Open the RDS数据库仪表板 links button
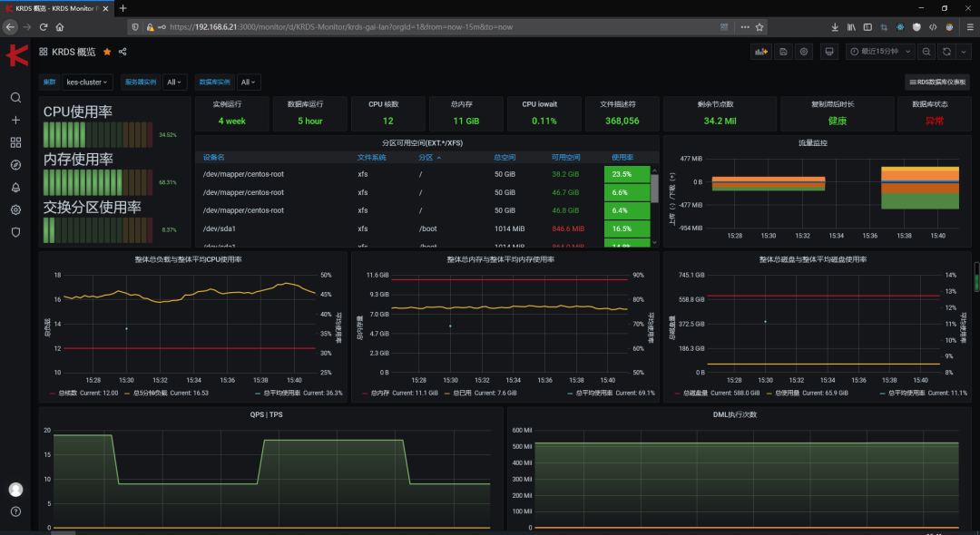The image size is (980, 535). coord(937,82)
